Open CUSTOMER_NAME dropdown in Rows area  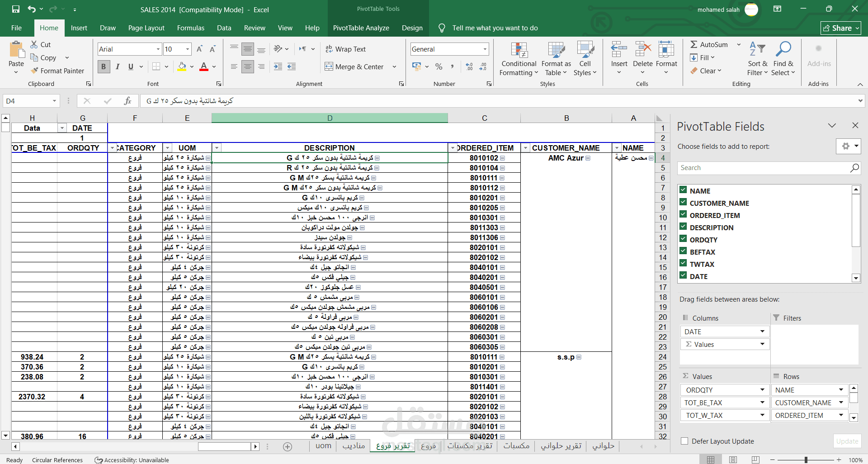coord(841,402)
